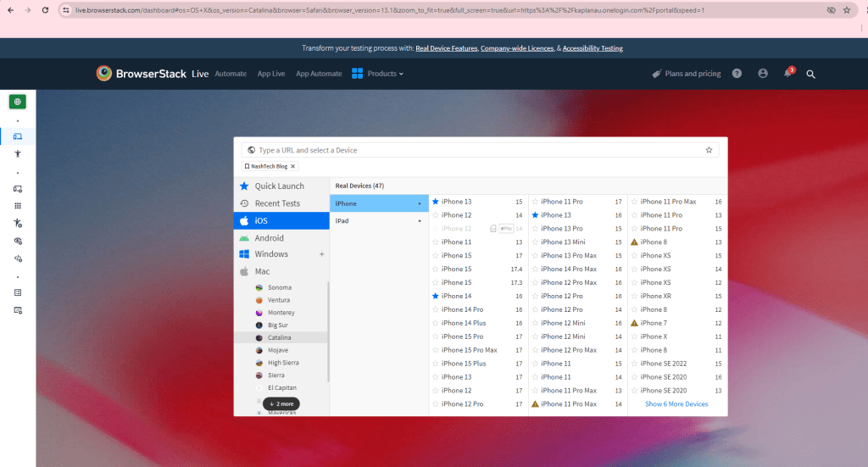Click the Type a URL input field
The height and width of the screenshot is (467, 868).
[x=475, y=150]
